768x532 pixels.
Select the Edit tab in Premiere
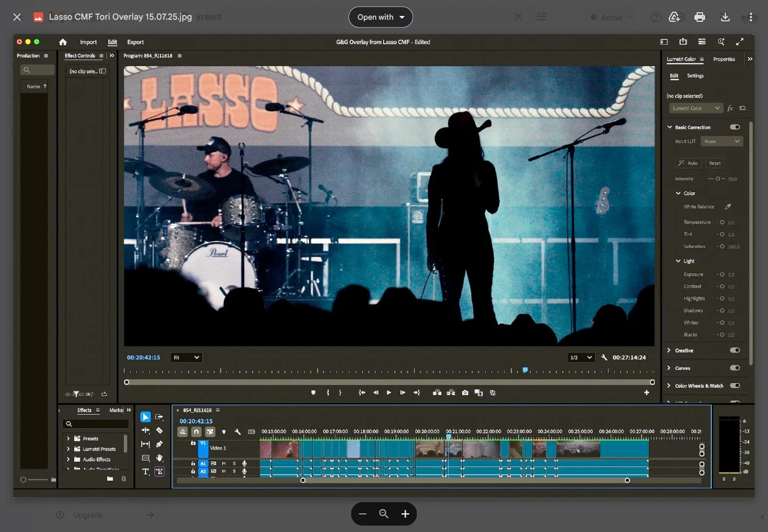pyautogui.click(x=112, y=42)
